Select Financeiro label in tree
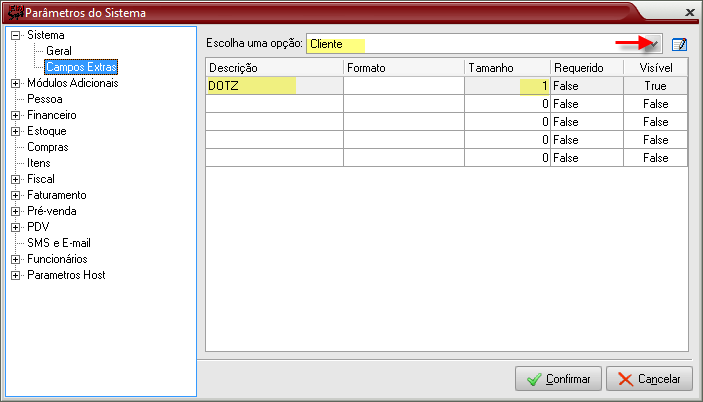 coord(52,115)
